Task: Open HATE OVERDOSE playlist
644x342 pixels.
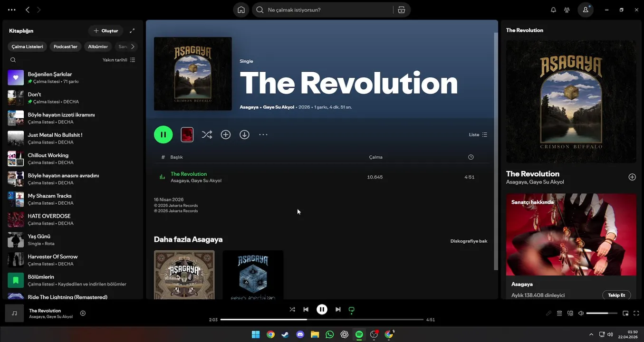Action: [73, 219]
